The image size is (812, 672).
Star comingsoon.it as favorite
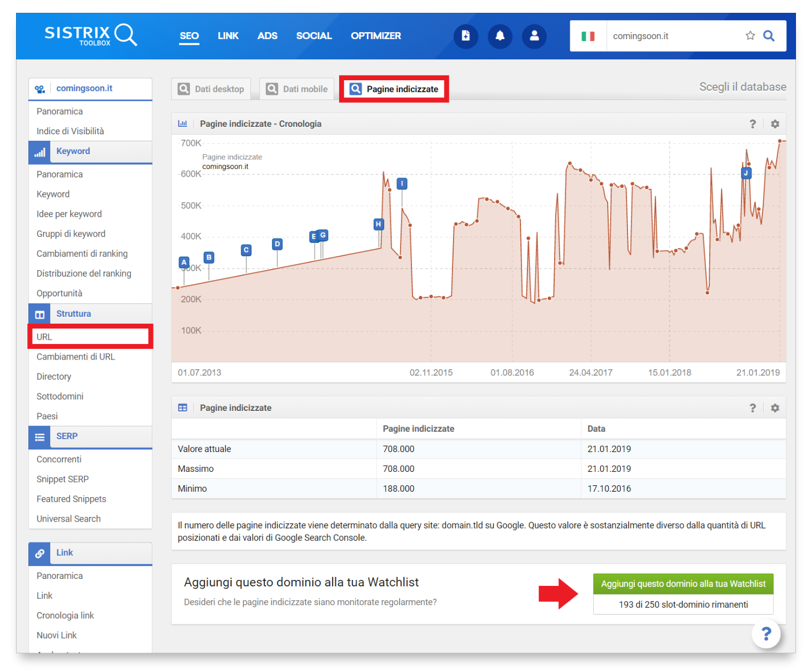coord(750,36)
